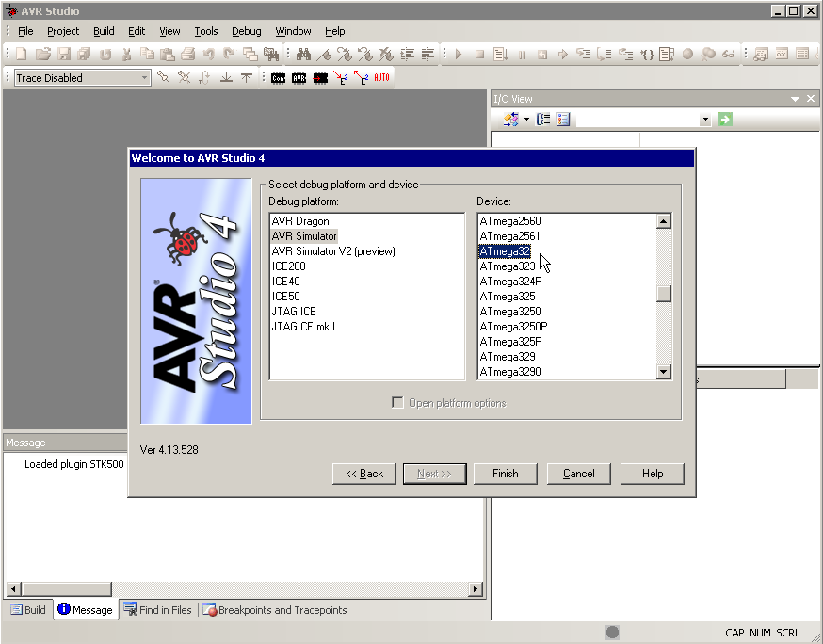Select ATmega324P in Device list
The height and width of the screenshot is (644, 823).
pyautogui.click(x=510, y=282)
